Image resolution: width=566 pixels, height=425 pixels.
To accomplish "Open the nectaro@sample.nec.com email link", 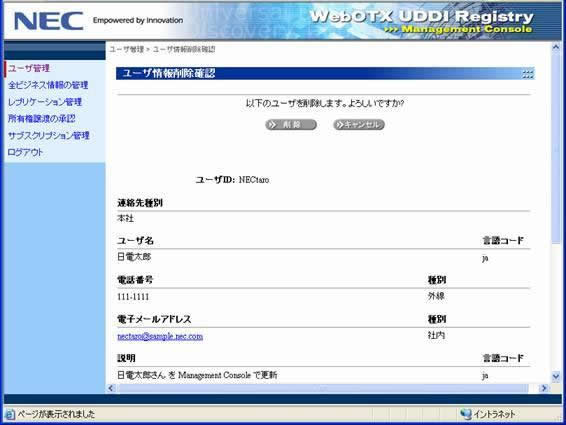I will pyautogui.click(x=160, y=336).
